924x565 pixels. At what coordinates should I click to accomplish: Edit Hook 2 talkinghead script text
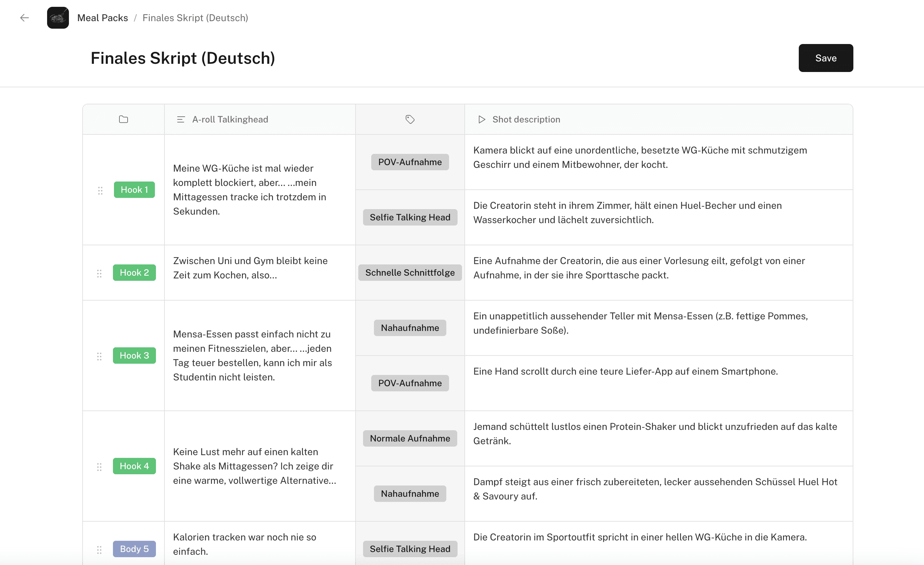[x=250, y=268]
